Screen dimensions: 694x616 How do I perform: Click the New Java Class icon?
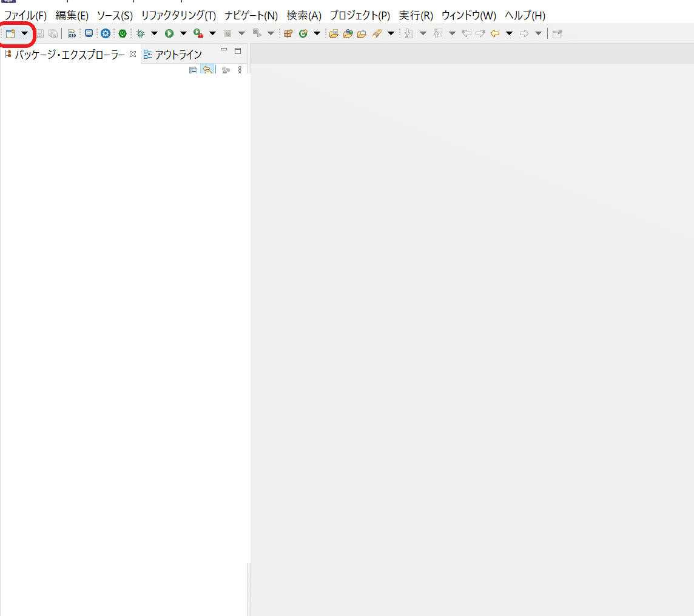[x=303, y=33]
